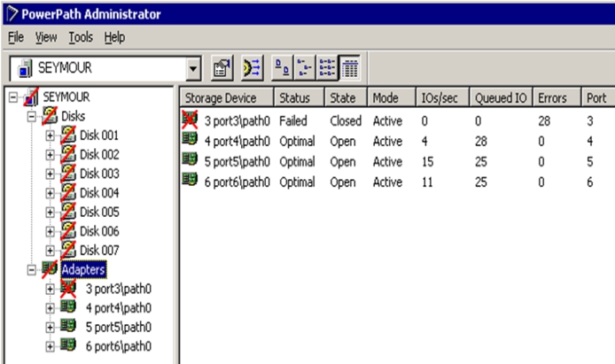Screen dimensions: 615x364
Task: Collapse the SEYMOUR root node
Action: (13, 97)
